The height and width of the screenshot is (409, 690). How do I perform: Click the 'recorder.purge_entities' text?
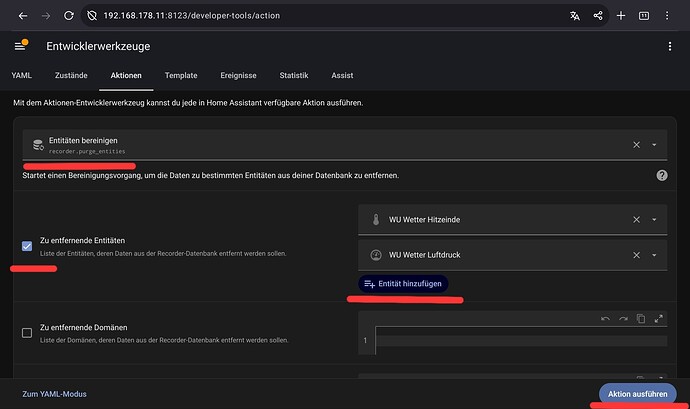click(x=87, y=151)
